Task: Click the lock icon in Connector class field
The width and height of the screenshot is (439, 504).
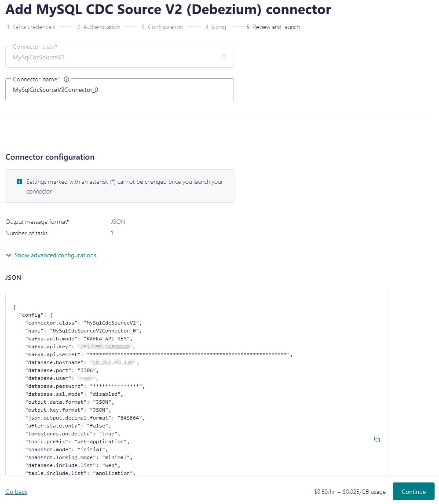Action: tap(224, 56)
